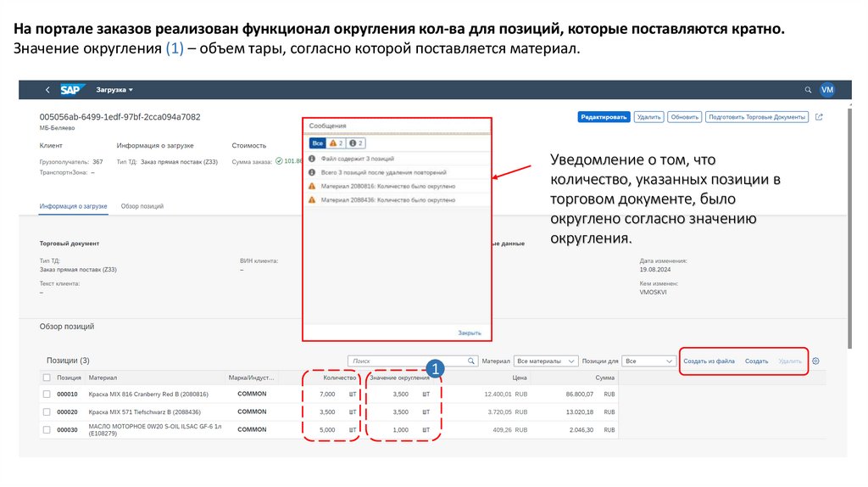The image size is (868, 487).
Task: Click the Цена column header
Action: tap(520, 378)
